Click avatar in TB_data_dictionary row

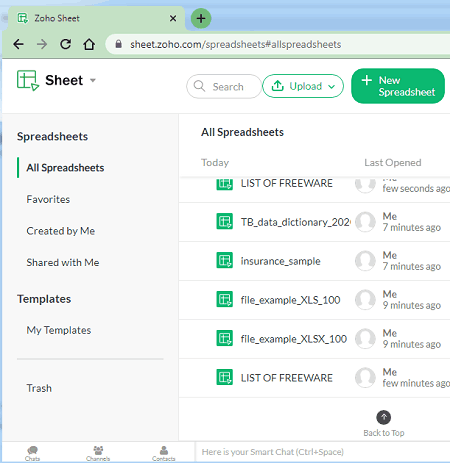click(365, 222)
